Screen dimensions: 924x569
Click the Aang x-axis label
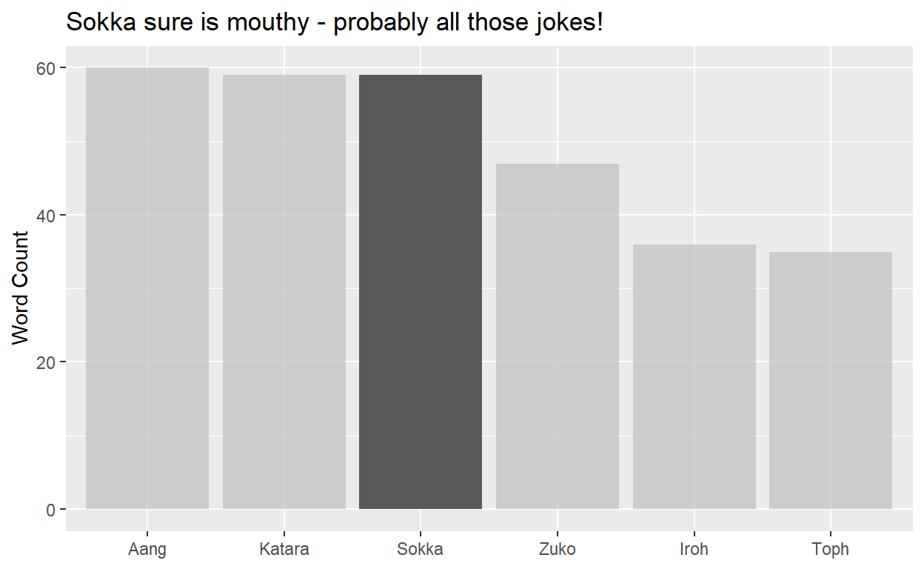(147, 550)
